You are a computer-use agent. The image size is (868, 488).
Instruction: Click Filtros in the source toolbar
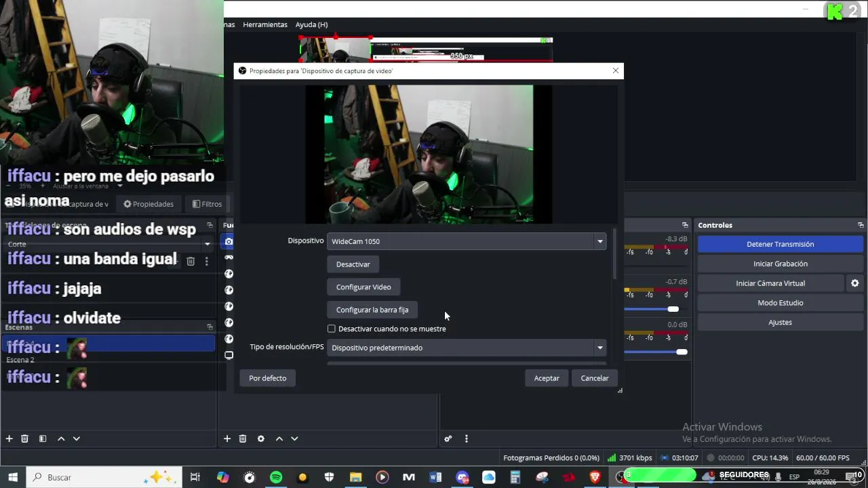pyautogui.click(x=207, y=204)
